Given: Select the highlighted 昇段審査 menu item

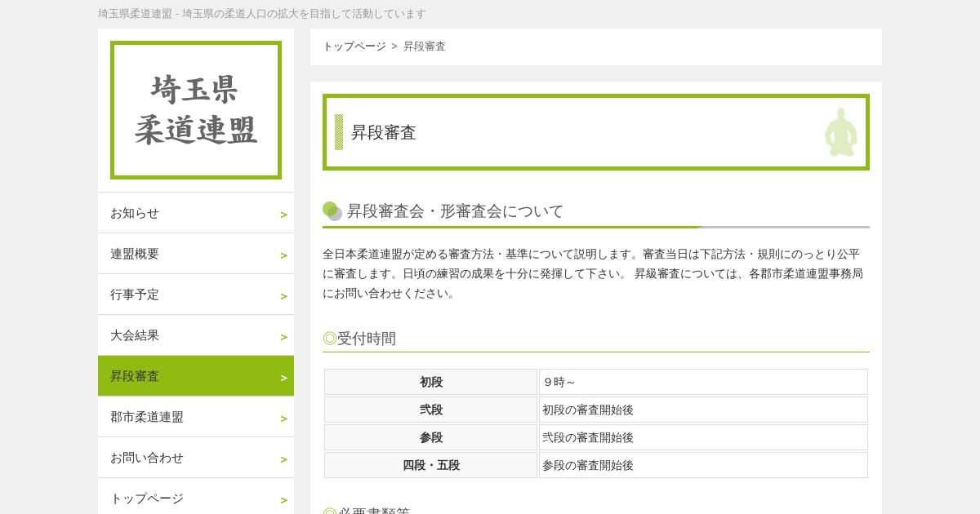Looking at the screenshot, I should [x=196, y=376].
